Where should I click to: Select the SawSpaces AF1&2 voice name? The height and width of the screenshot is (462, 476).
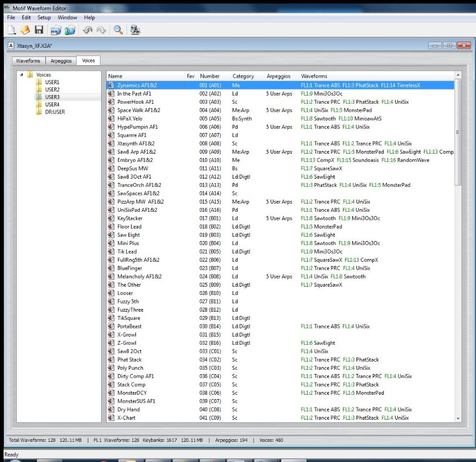[139, 193]
